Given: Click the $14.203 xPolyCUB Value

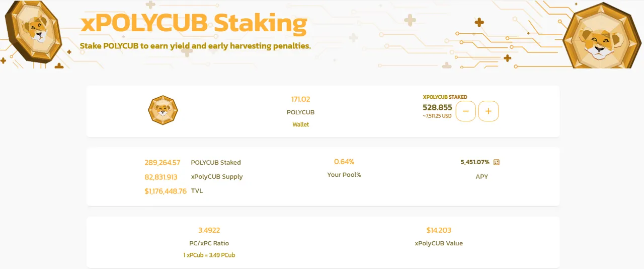Looking at the screenshot, I should pyautogui.click(x=439, y=230).
